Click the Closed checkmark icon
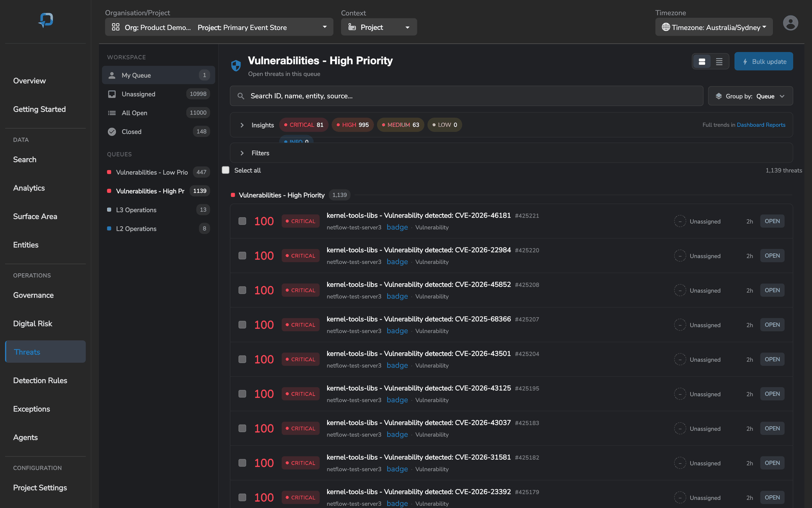 (112, 132)
